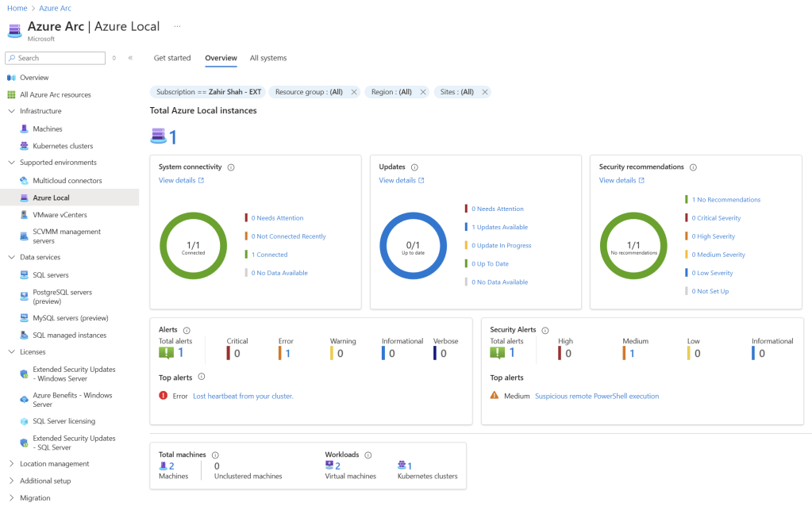Screen dimensions: 812x510
Task: Collapse the sidebar using the double-chevron icon
Action: (130, 58)
